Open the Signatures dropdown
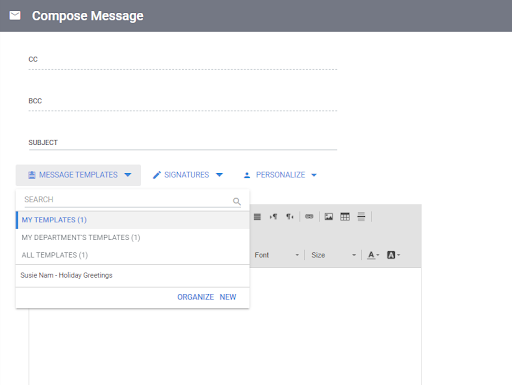The image size is (512, 385). click(x=187, y=175)
